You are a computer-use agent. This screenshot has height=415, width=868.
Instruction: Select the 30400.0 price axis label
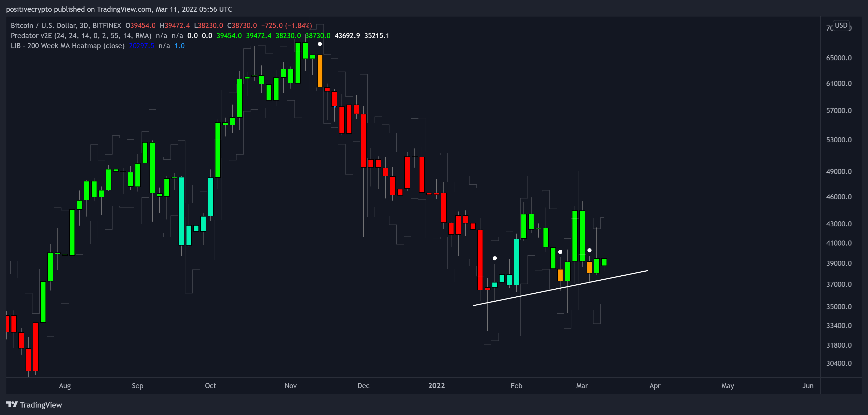pos(838,363)
